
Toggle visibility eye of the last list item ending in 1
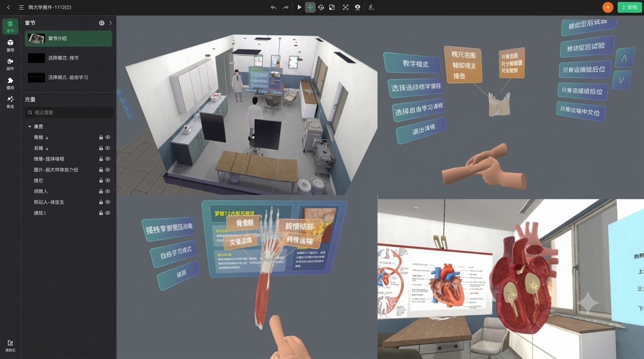[108, 213]
